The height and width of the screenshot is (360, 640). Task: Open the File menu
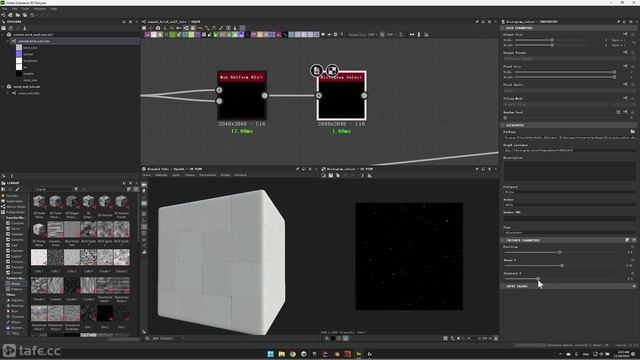(x=4, y=9)
